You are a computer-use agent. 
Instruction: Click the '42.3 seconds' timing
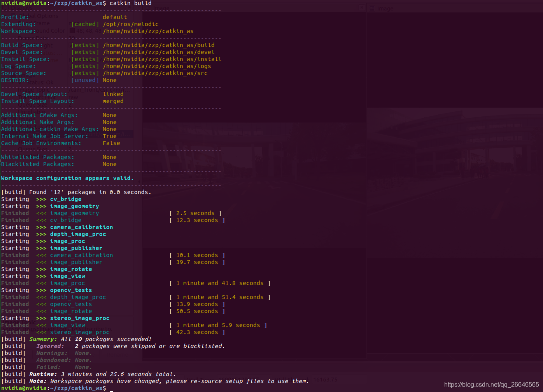pyautogui.click(x=197, y=332)
